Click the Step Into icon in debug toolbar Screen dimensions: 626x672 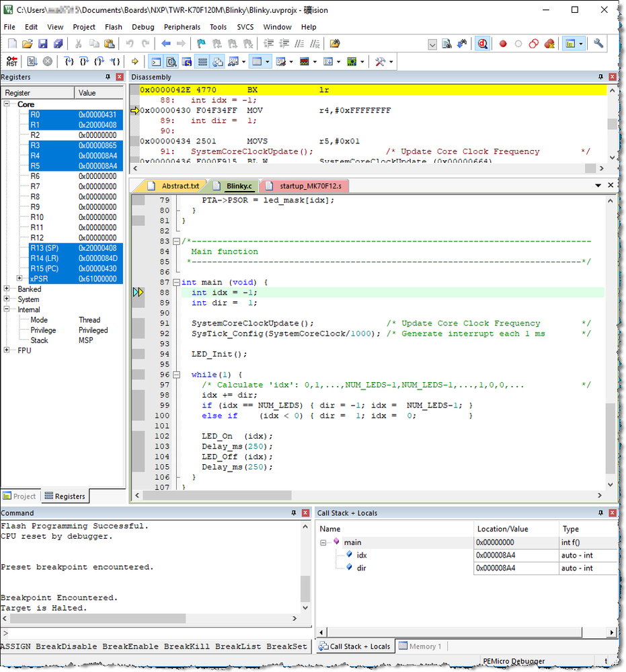[x=69, y=61]
